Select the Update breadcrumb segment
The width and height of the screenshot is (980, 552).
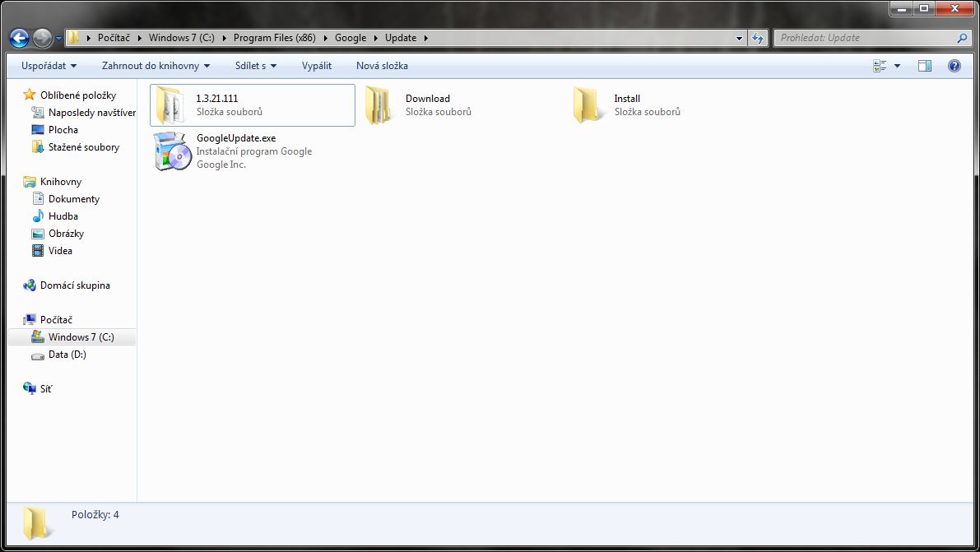pos(401,38)
